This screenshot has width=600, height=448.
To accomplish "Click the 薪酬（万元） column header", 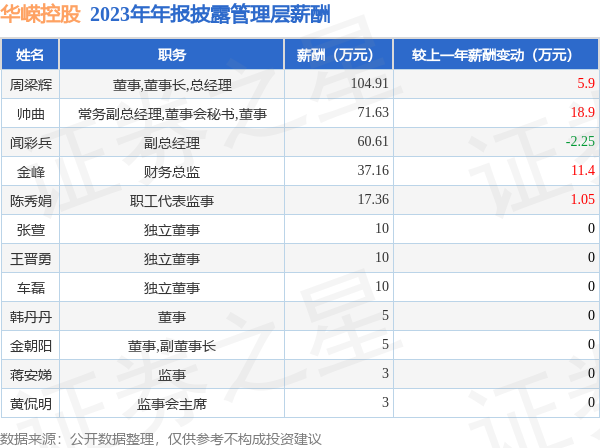I will pyautogui.click(x=339, y=55).
